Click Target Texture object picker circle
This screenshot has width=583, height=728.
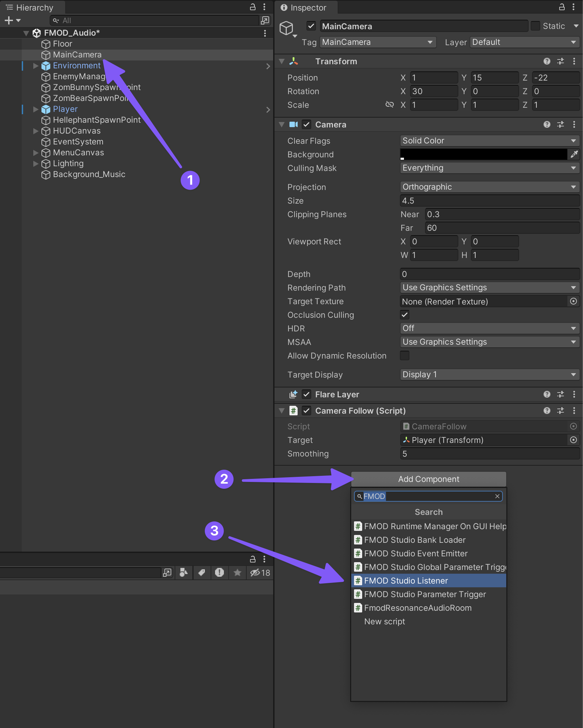[x=573, y=301]
